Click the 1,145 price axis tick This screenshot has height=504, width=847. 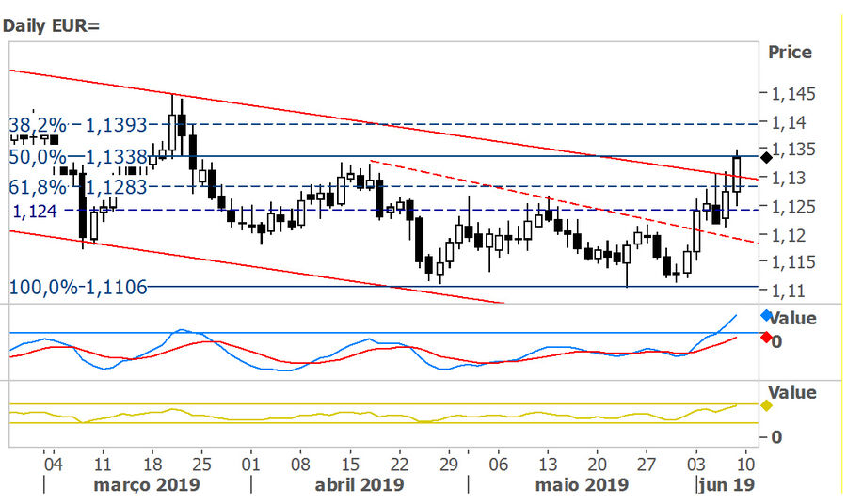(x=793, y=94)
